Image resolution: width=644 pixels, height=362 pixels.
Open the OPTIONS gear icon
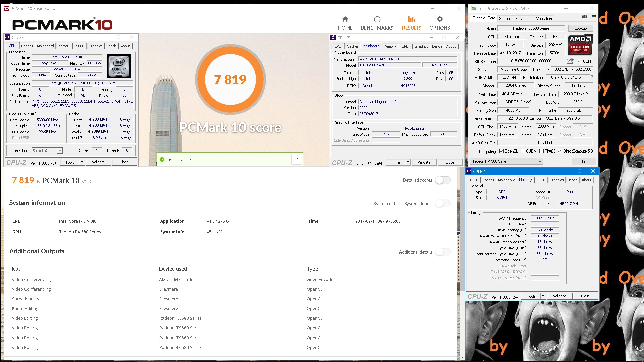point(440,19)
